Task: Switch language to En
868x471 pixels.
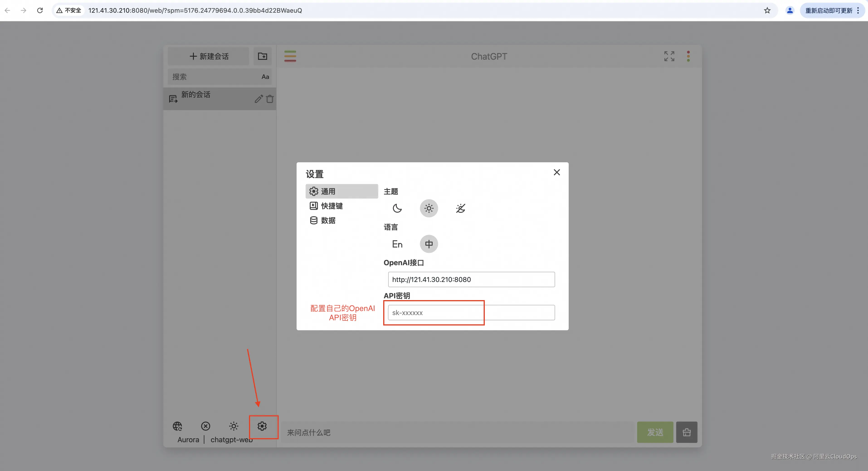Action: pos(397,244)
